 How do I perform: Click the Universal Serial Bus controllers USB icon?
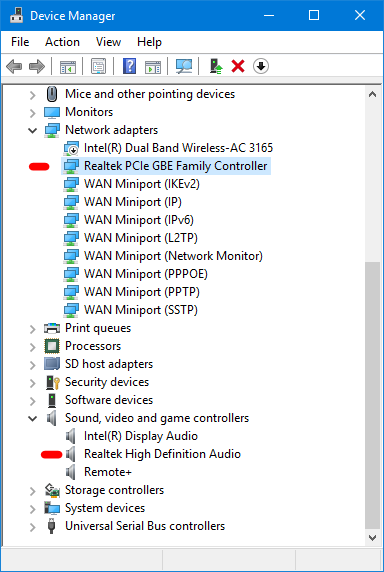click(x=52, y=526)
